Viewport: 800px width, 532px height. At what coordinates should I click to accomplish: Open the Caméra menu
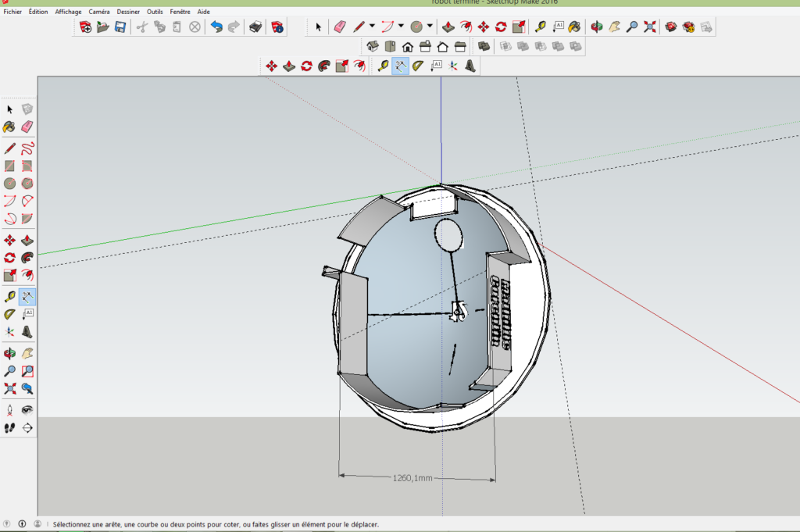click(x=99, y=12)
